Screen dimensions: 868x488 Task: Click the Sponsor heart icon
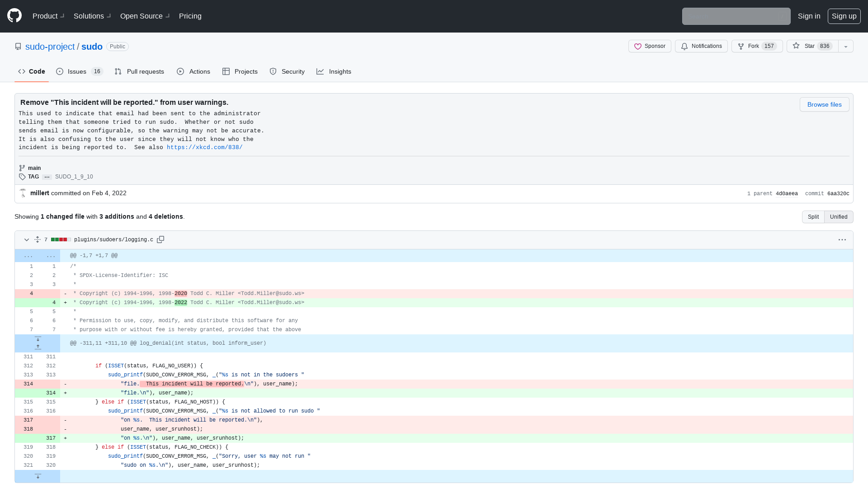coord(638,46)
